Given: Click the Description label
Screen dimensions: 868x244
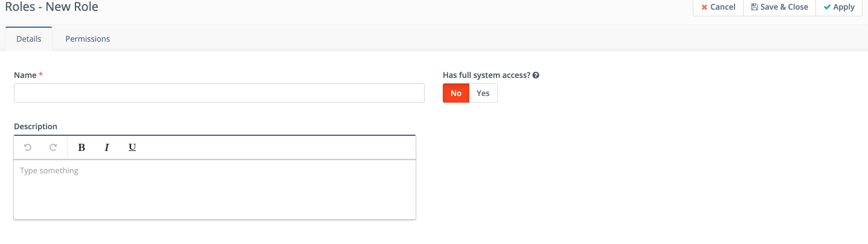Looking at the screenshot, I should pyautogui.click(x=36, y=126).
